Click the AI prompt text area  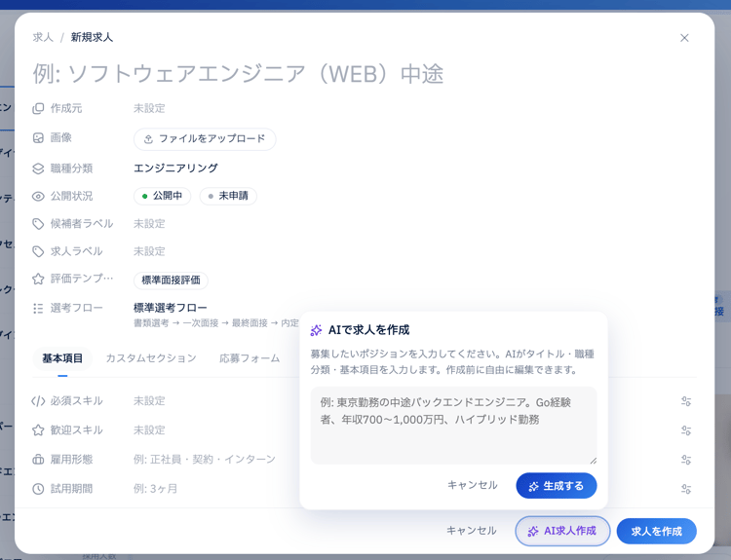[x=453, y=426]
